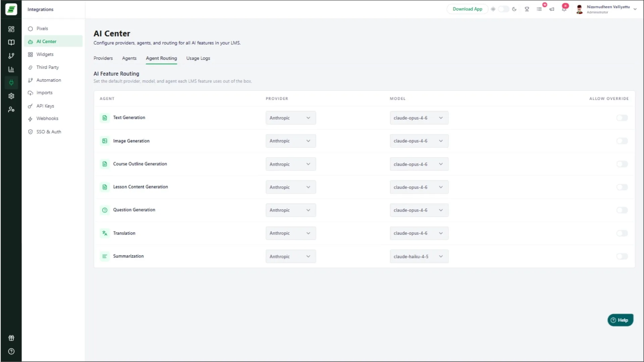Open the Third Party sidebar link

[x=53, y=67]
